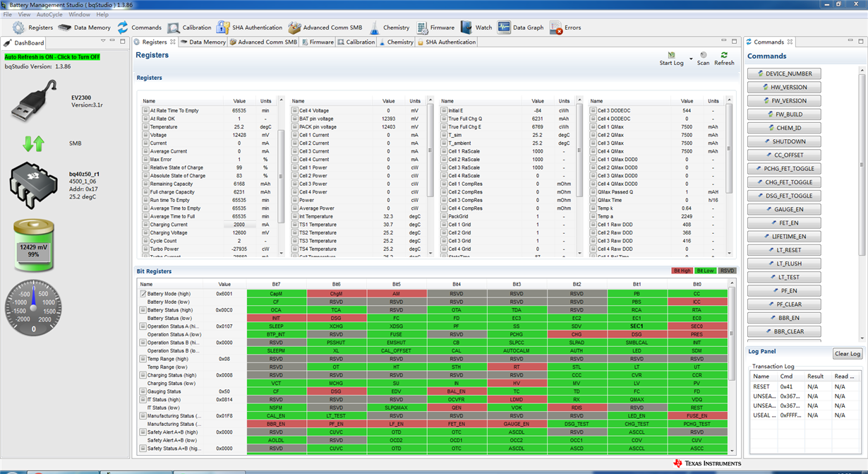This screenshot has width=868, height=474.
Task: Open the Window menu
Action: coord(79,14)
